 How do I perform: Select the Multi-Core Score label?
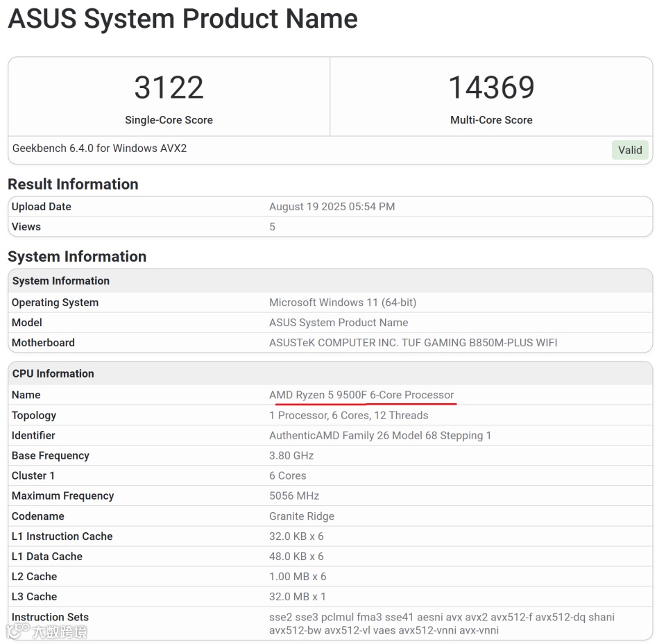491,120
